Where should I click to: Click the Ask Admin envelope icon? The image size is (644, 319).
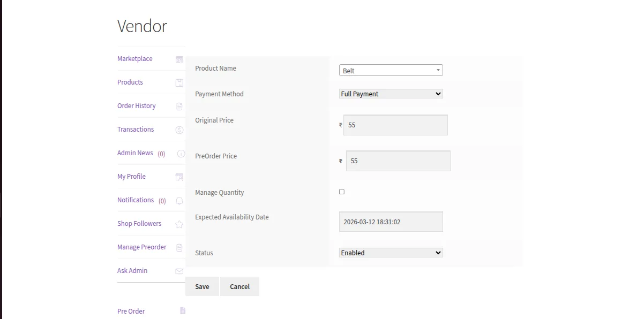(x=179, y=271)
